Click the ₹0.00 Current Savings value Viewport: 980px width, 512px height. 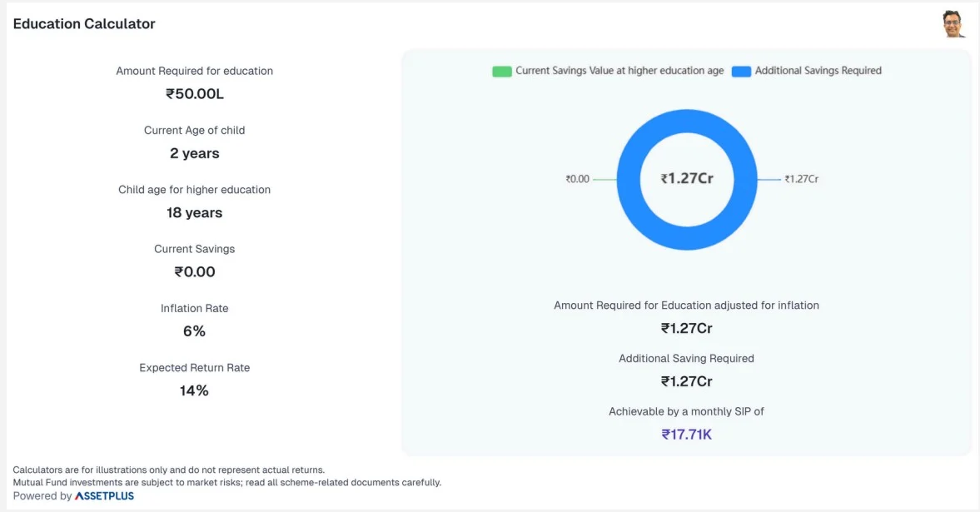pos(194,271)
